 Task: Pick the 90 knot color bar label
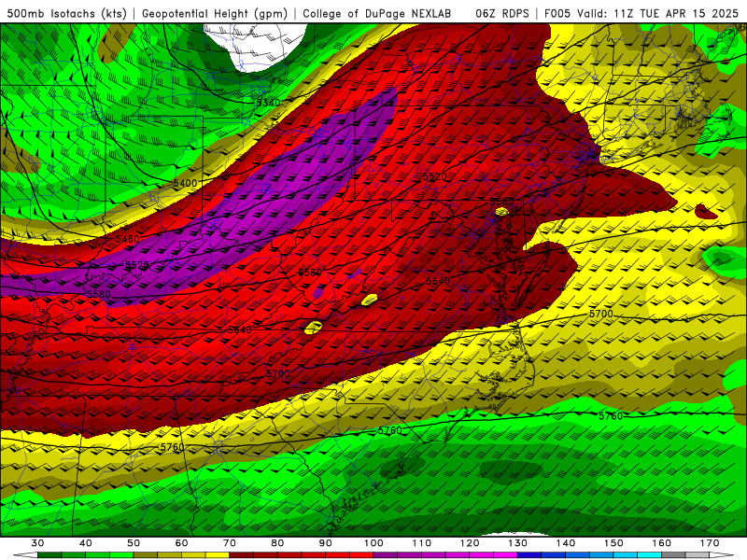click(326, 543)
